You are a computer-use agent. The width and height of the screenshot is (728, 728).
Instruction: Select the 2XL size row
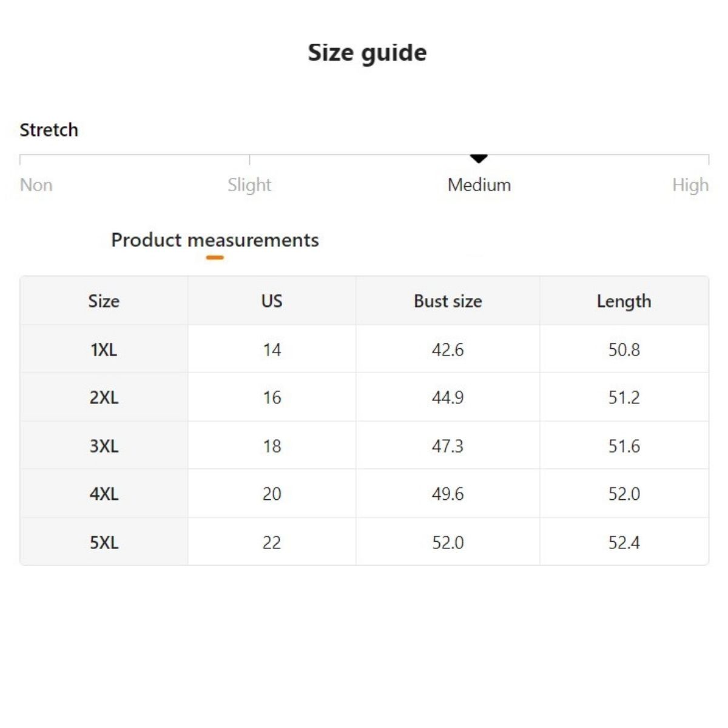104,397
